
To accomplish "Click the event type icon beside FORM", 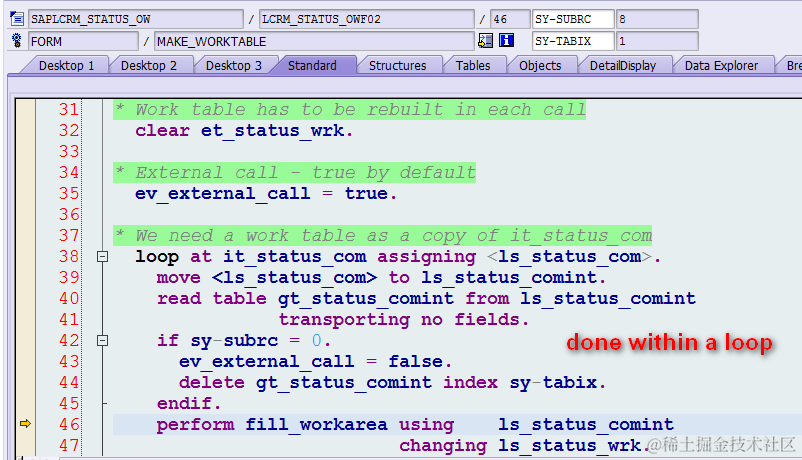I will [x=17, y=41].
